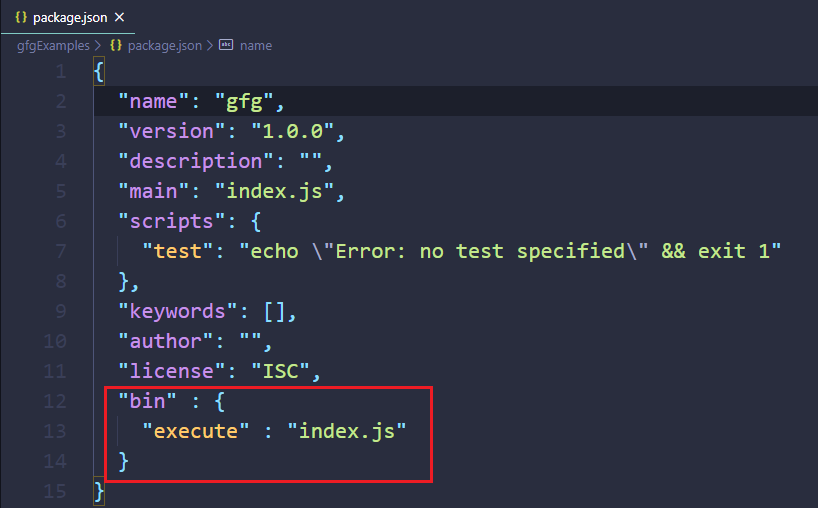Open package.json breadcrumb item
The width and height of the screenshot is (818, 508).
165,46
